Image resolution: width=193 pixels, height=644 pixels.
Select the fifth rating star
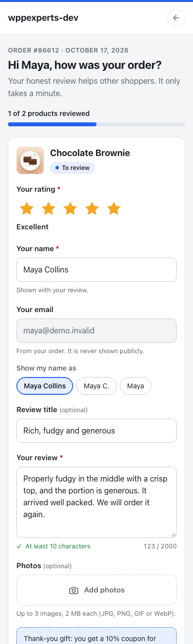pos(114,209)
